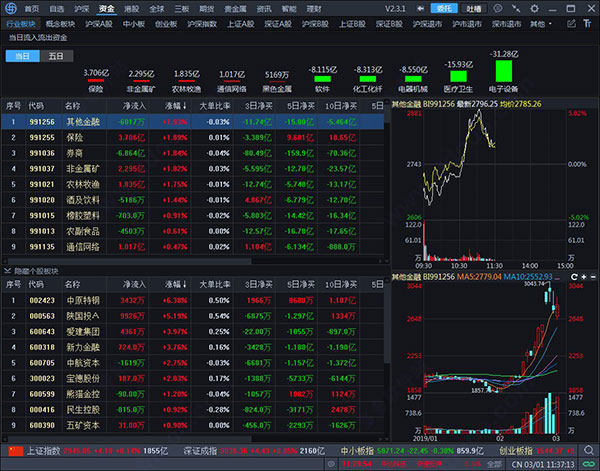The image size is (600, 471).
Task: Select the 熊猫金控 stock row
Action: (193, 394)
